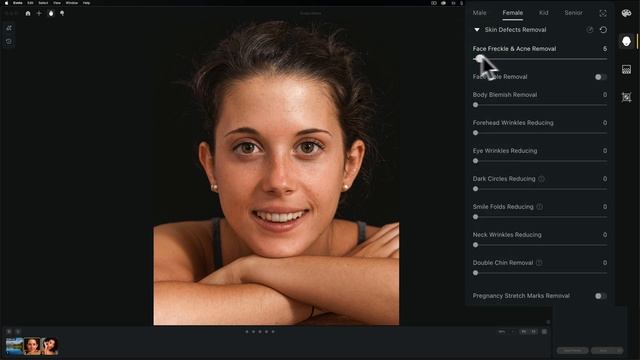Click the head profile icon in toolbar
The width and height of the screenshot is (640, 360).
tap(62, 13)
